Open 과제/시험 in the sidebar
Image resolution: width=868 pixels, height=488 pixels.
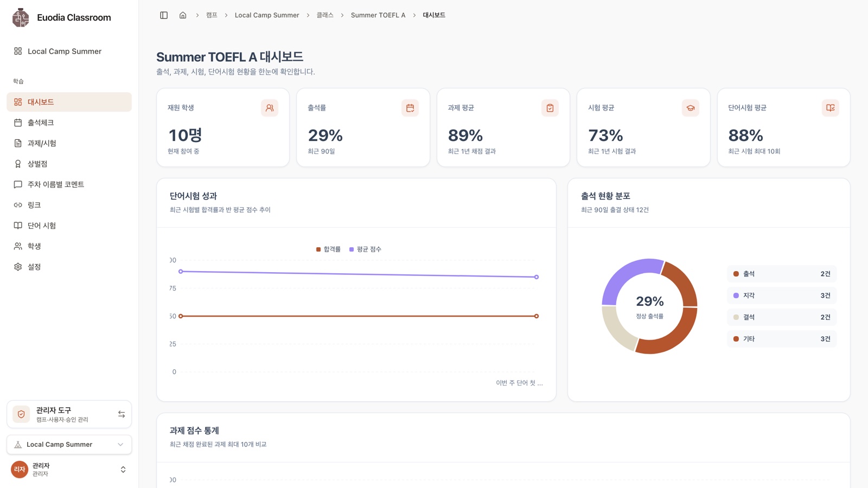pyautogui.click(x=69, y=143)
